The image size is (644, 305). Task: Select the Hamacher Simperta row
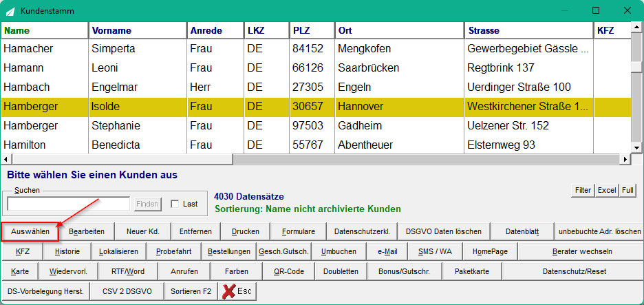(x=316, y=49)
